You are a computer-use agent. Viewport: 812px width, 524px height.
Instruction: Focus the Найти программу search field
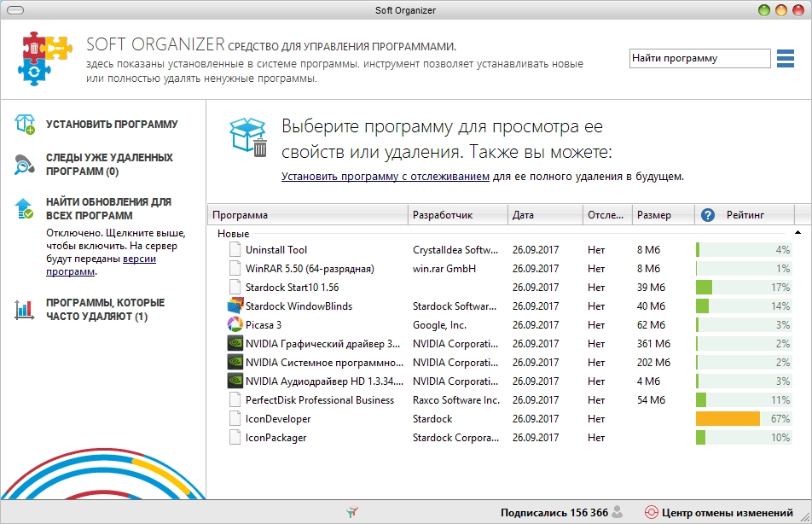coord(699,58)
